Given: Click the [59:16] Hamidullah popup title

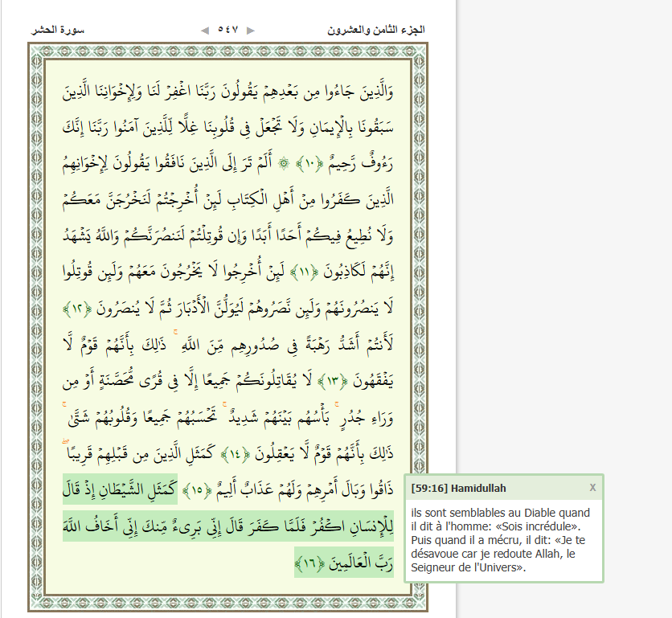Looking at the screenshot, I should pyautogui.click(x=459, y=488).
